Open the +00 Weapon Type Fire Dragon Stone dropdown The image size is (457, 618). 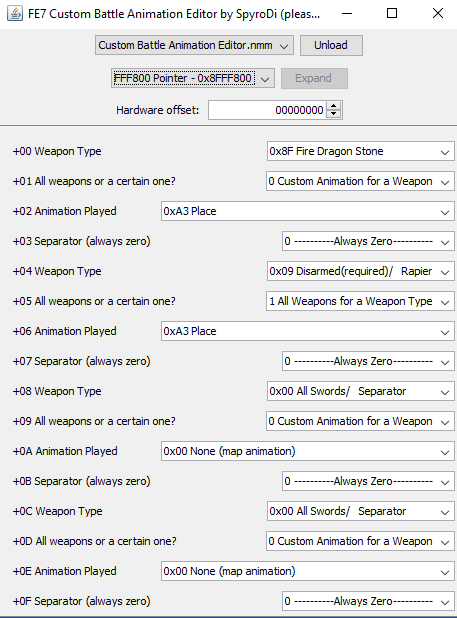pos(360,151)
